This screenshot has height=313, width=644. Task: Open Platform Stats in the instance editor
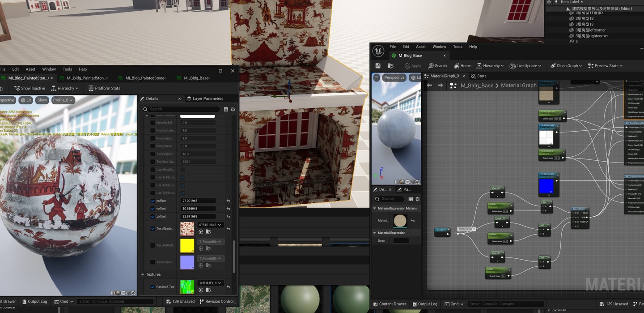(x=104, y=88)
